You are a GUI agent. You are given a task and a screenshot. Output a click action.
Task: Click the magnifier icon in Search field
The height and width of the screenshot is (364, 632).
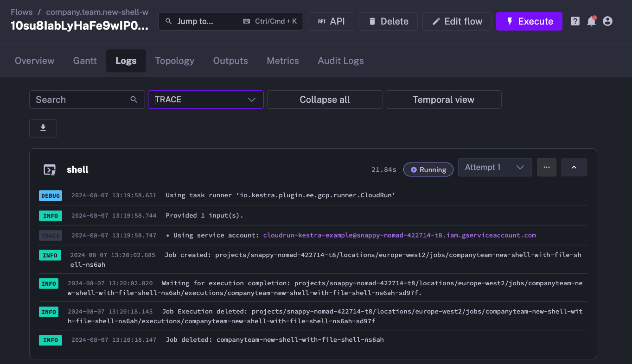pyautogui.click(x=134, y=100)
